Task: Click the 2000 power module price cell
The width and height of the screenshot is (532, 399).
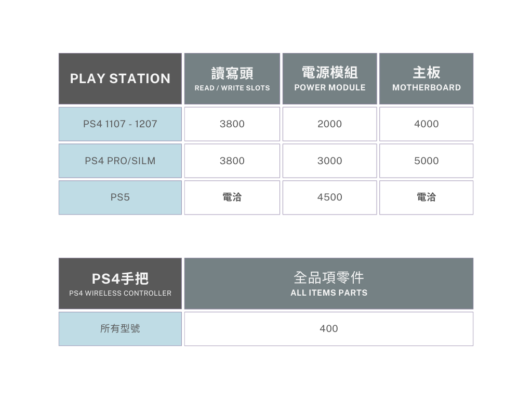Action: coord(329,124)
